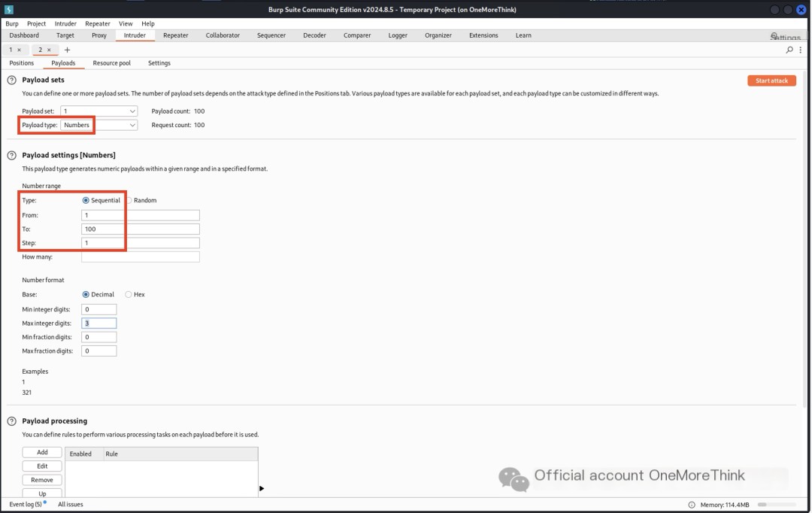This screenshot has height=513, width=812.
Task: Open the Payload set dropdown
Action: tap(99, 111)
